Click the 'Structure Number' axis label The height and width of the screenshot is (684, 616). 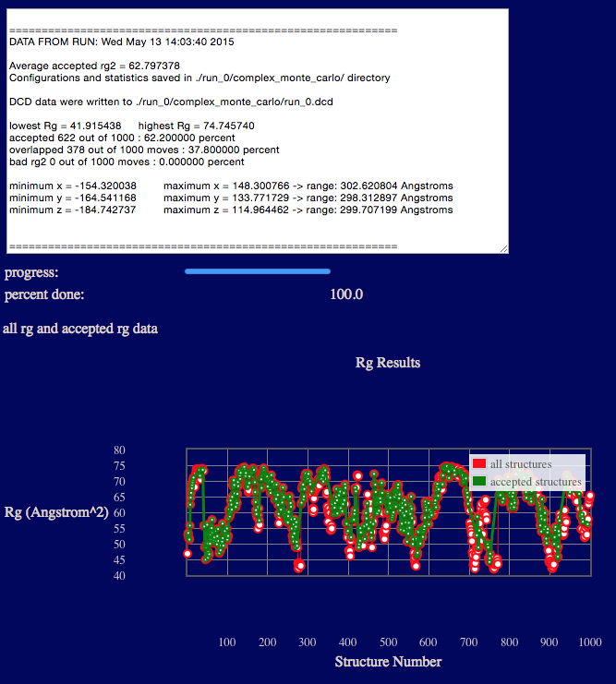(388, 662)
